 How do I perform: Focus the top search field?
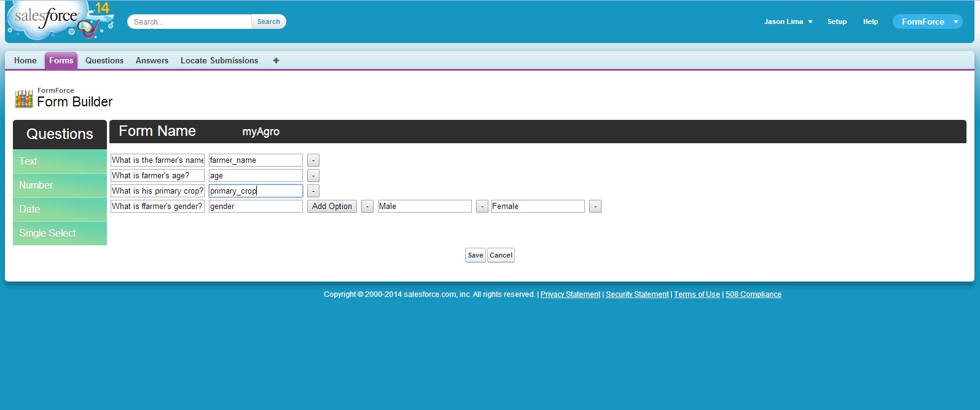190,22
